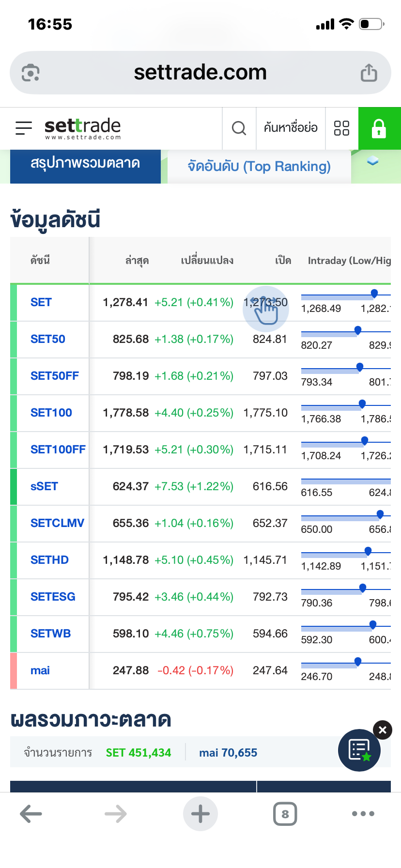Open the SETESG index link

[x=53, y=597]
